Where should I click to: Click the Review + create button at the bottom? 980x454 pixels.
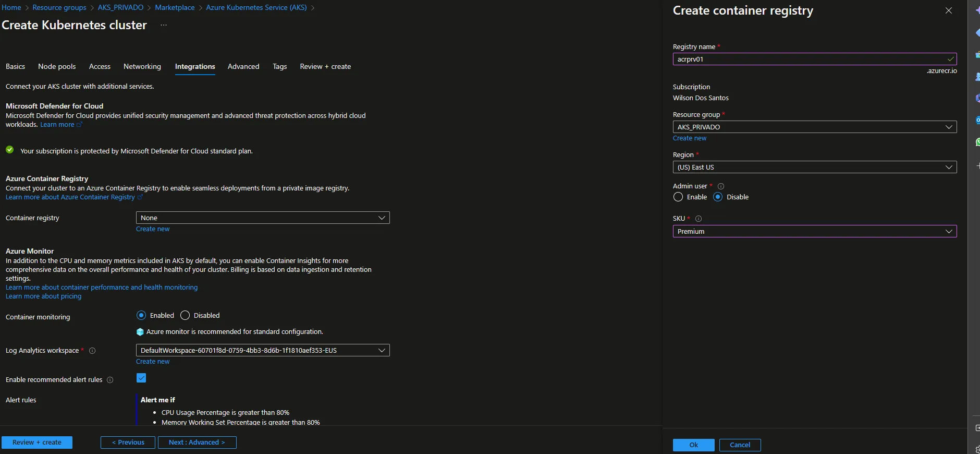click(x=37, y=443)
